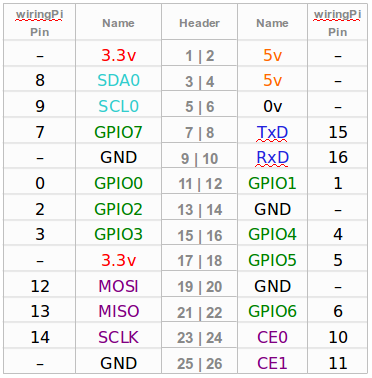Click wiringPi pin "11" beside CE1

click(x=338, y=363)
